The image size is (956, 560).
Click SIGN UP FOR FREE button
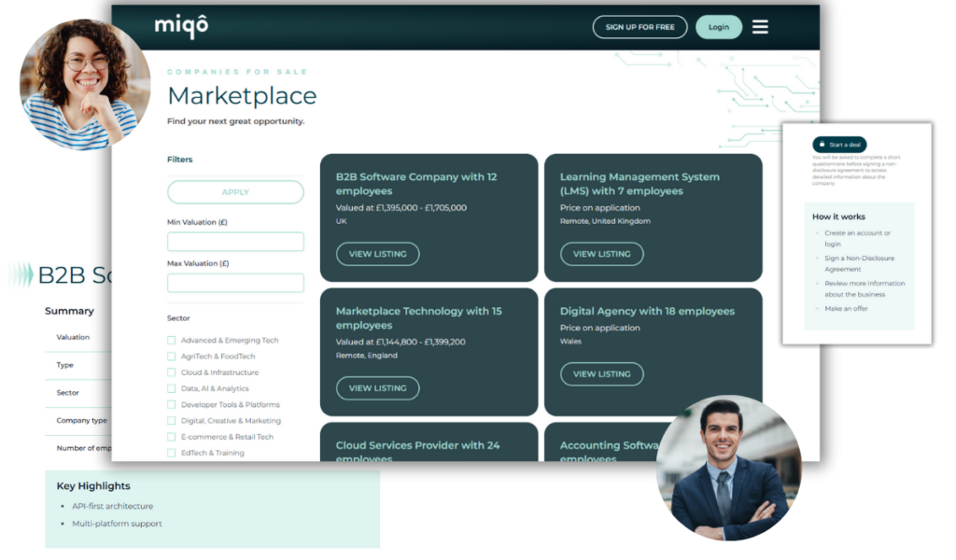(640, 27)
